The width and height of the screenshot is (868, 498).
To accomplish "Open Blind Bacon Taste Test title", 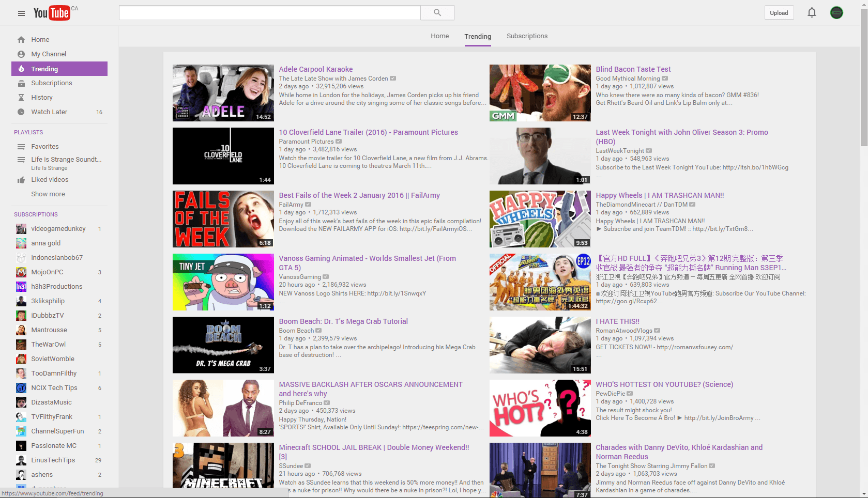I will pyautogui.click(x=633, y=69).
